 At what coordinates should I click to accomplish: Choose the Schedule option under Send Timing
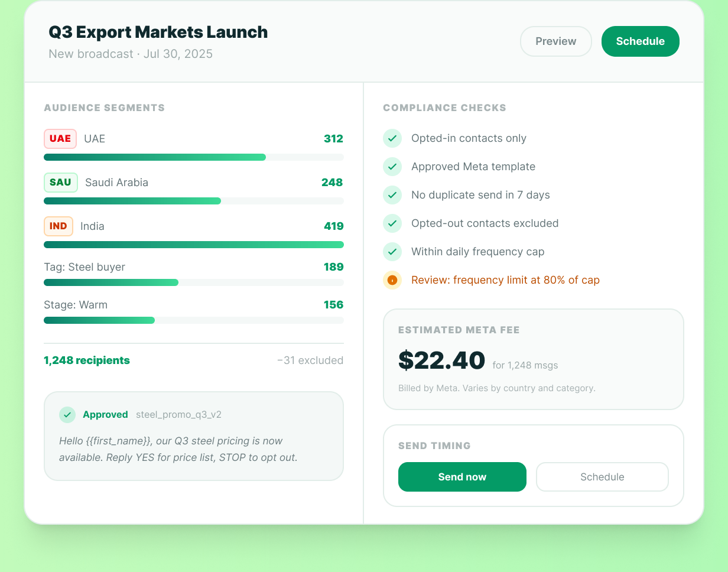click(x=602, y=477)
